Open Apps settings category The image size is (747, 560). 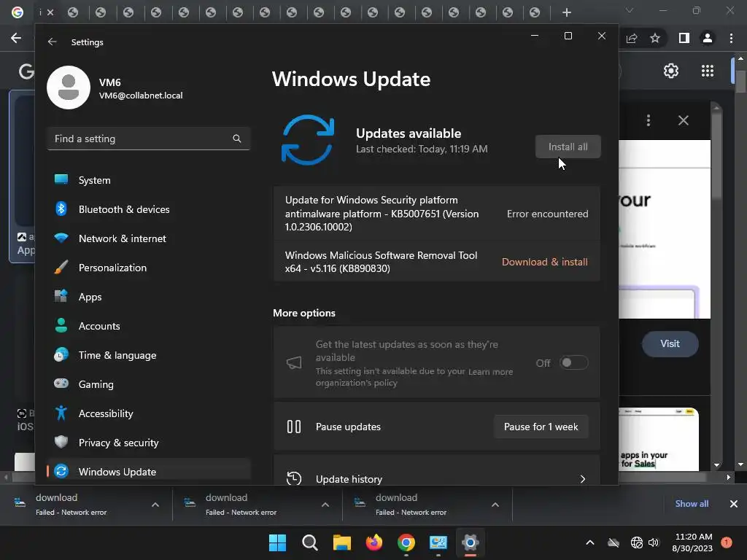coord(149,297)
